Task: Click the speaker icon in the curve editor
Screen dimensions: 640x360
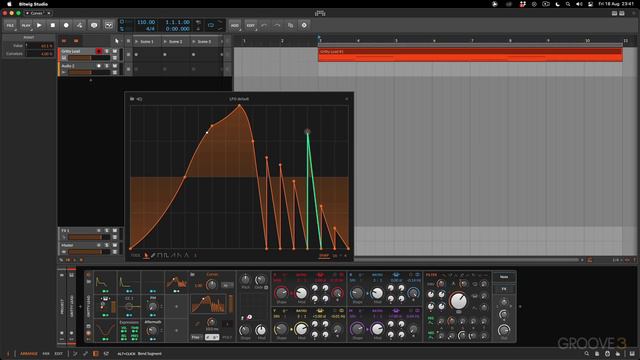Action: [140, 99]
